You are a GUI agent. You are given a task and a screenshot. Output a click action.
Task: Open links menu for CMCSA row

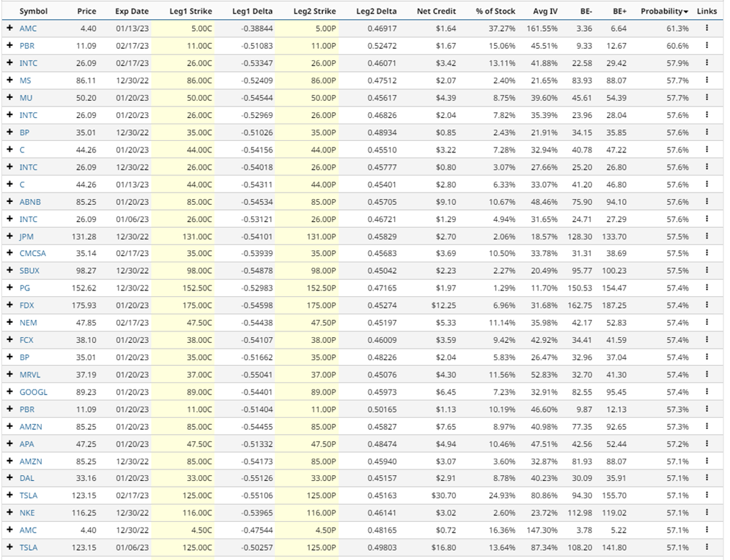coord(707,253)
